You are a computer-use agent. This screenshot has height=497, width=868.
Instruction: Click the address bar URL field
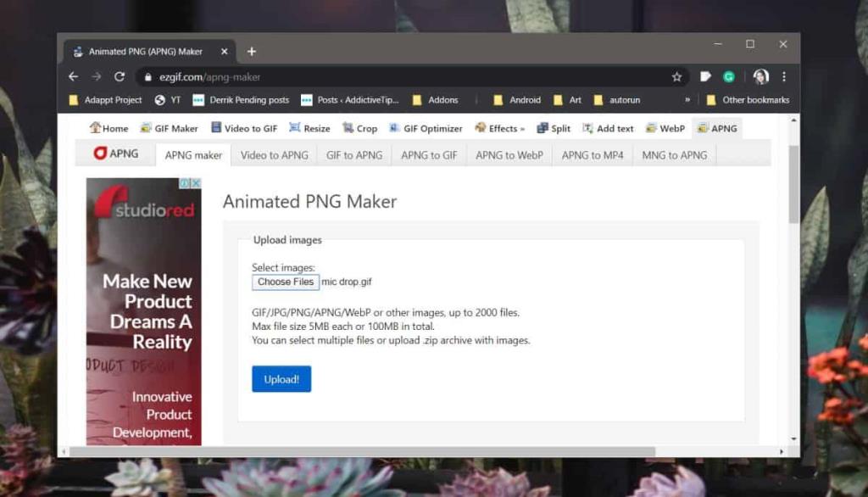pyautogui.click(x=407, y=76)
